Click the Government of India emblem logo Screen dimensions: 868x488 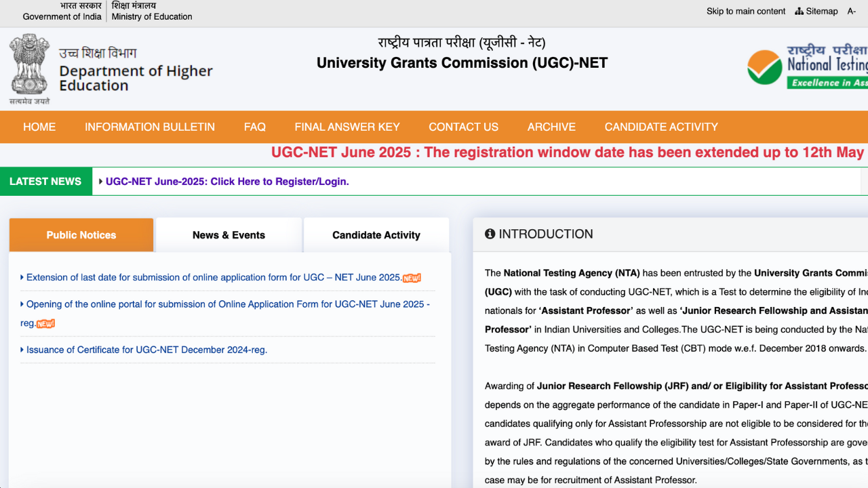(29, 68)
